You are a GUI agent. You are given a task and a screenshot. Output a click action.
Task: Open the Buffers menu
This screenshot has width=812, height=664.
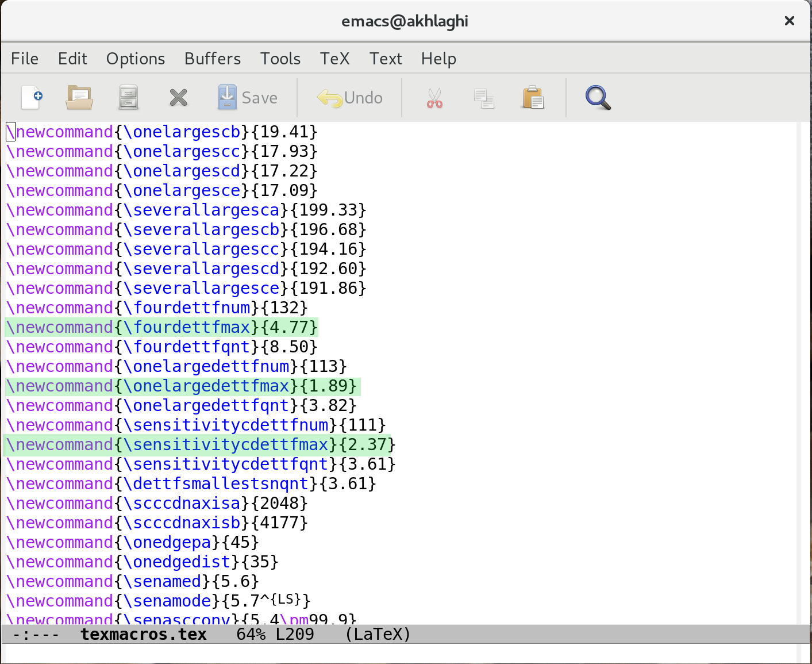click(213, 59)
